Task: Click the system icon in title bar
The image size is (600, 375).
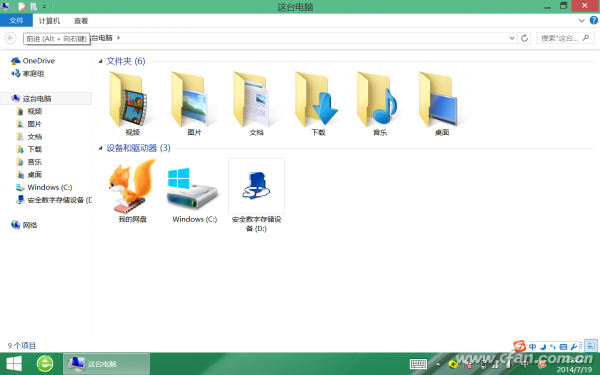Action: coord(5,6)
